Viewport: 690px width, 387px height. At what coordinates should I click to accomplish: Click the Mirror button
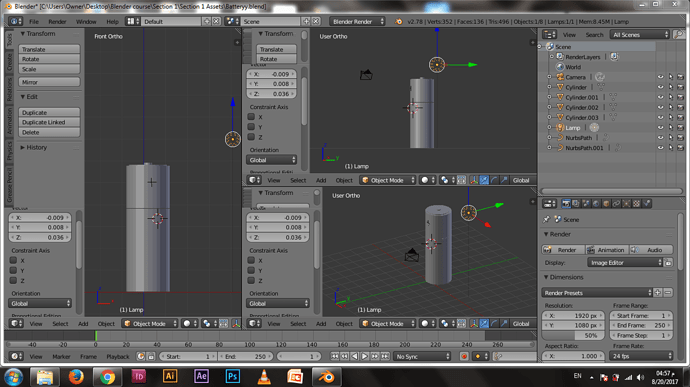point(49,82)
